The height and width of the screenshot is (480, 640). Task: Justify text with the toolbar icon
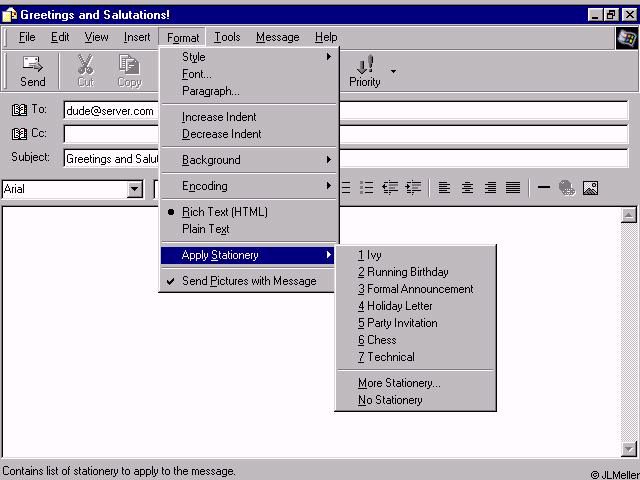(513, 188)
